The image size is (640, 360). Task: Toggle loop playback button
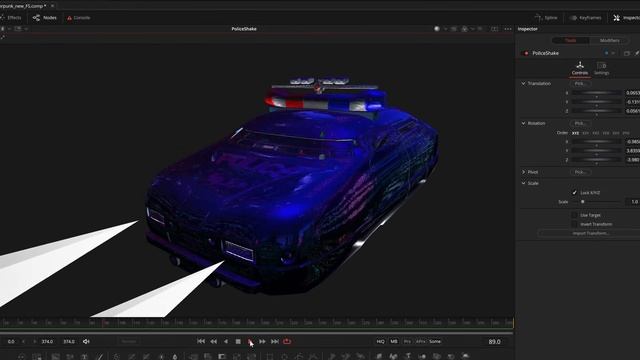tap(287, 341)
